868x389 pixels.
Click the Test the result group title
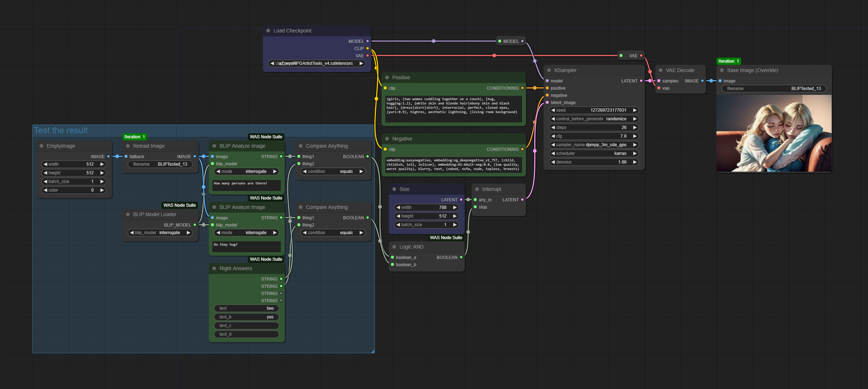click(61, 130)
